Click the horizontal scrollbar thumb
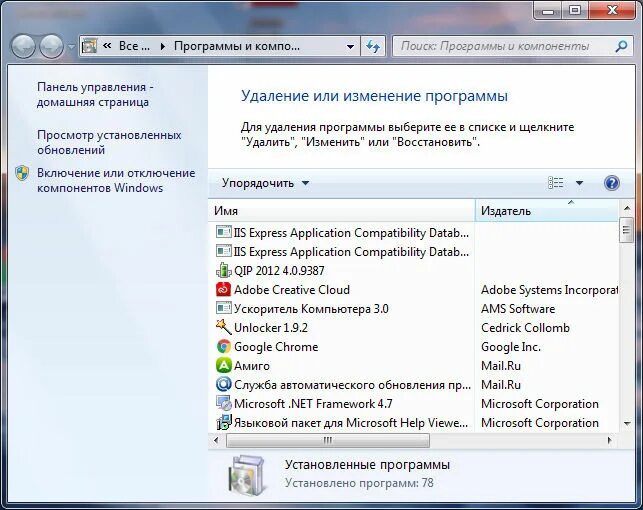The image size is (643, 510). click(328, 441)
